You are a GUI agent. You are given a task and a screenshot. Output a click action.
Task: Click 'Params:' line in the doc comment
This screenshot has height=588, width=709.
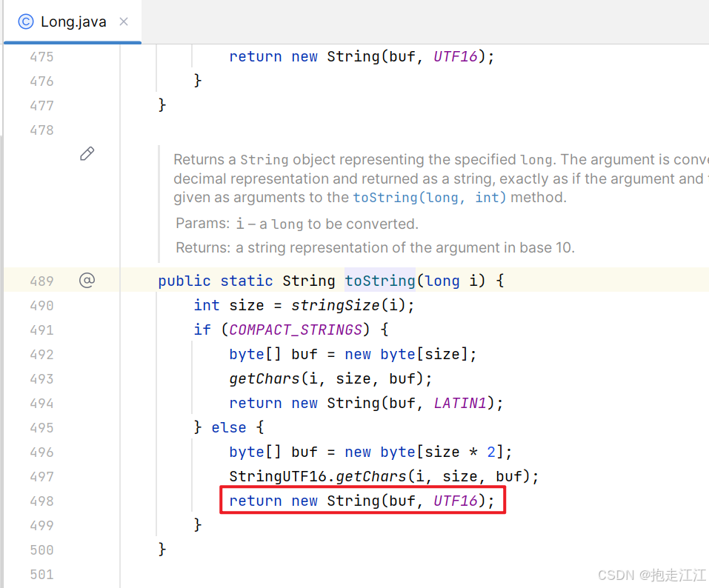297,224
